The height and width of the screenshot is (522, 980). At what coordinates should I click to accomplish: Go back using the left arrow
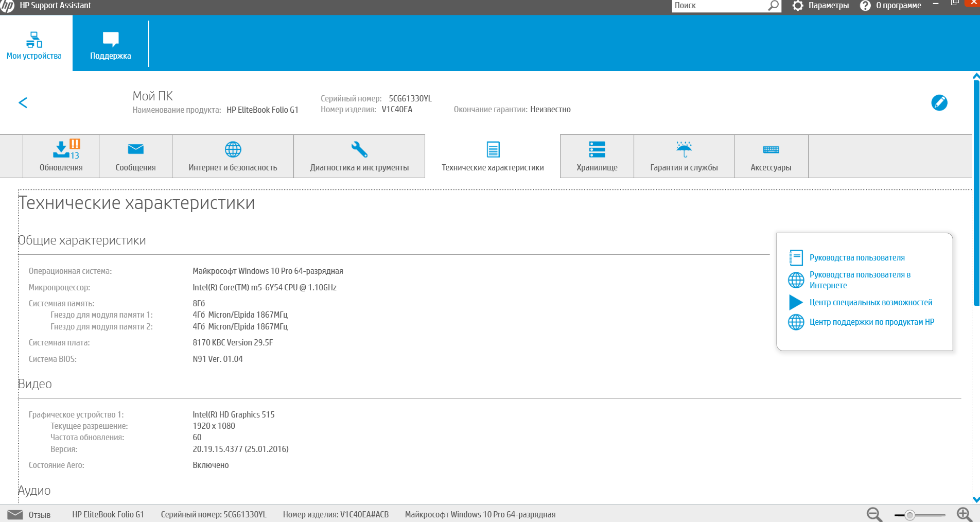(23, 102)
